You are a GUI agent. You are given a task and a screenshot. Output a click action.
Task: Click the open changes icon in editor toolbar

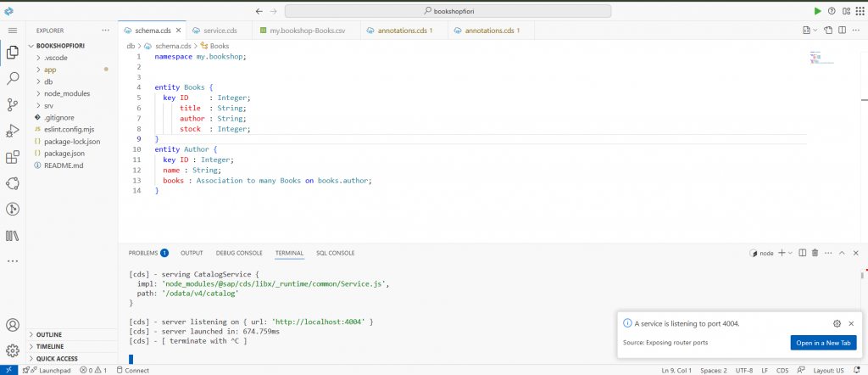click(828, 31)
